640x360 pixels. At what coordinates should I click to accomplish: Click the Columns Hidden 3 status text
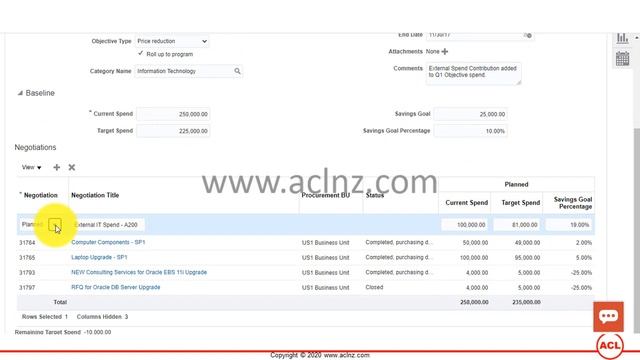coord(102,317)
